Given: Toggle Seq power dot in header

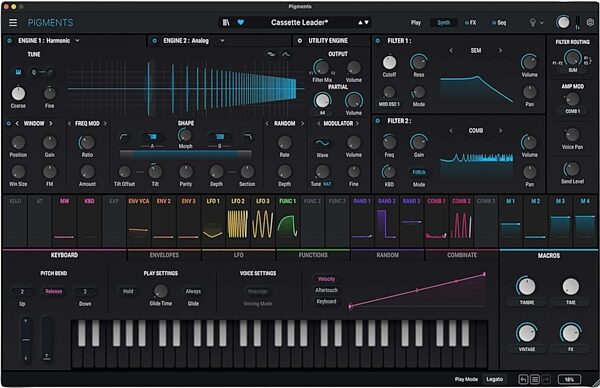Looking at the screenshot, I should pyautogui.click(x=494, y=23).
